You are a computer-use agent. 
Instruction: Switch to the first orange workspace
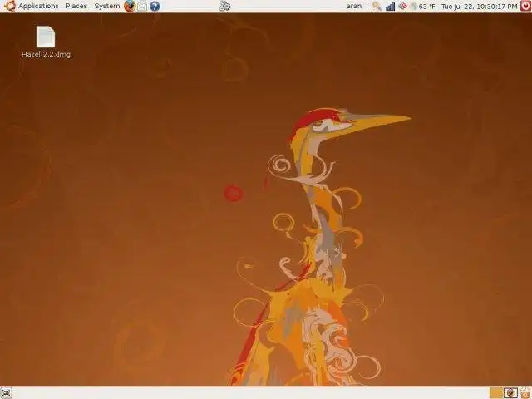[x=496, y=393]
